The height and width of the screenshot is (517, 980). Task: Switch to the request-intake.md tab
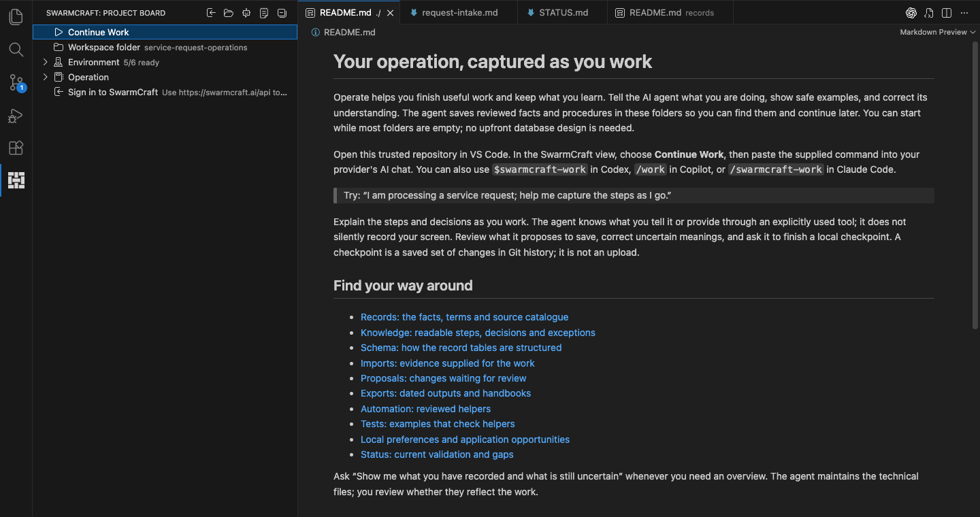click(x=458, y=13)
